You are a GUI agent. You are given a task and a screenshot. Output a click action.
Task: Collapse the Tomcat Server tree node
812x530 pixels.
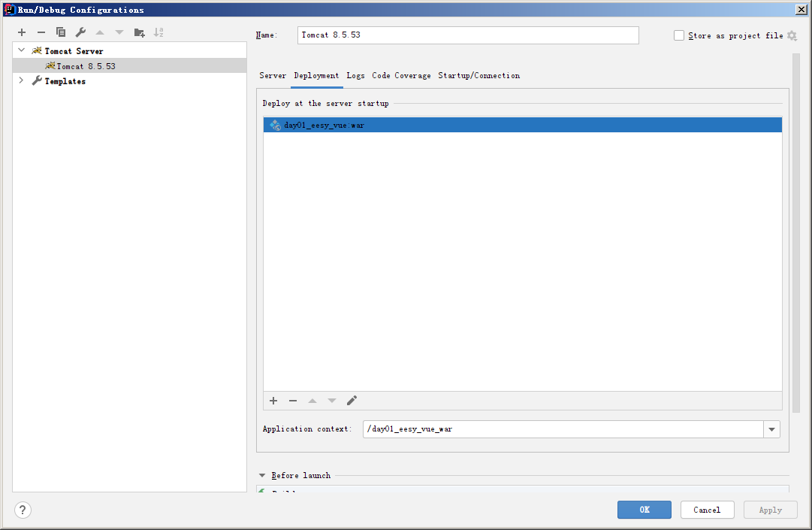pos(21,50)
